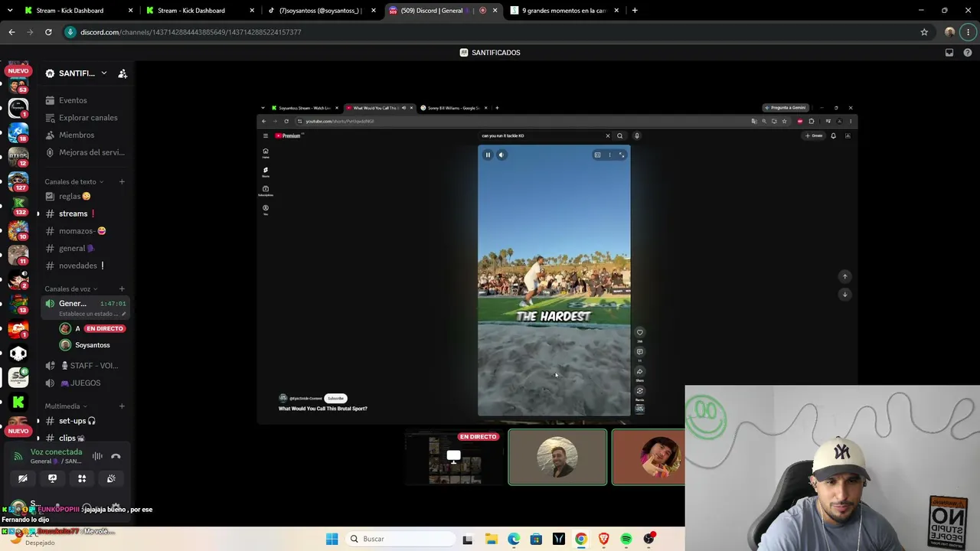
Task: Go to previous Short with up arrow
Action: pyautogui.click(x=845, y=276)
